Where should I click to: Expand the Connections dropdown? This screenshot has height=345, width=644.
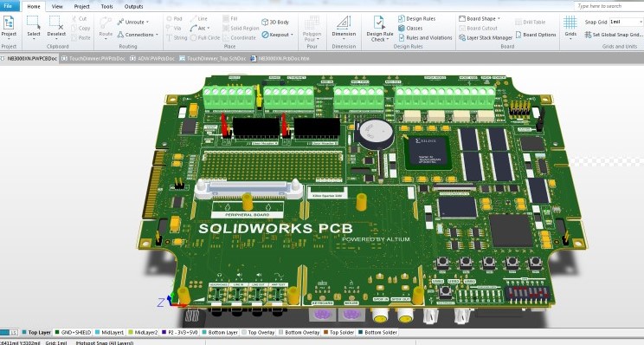(157, 35)
